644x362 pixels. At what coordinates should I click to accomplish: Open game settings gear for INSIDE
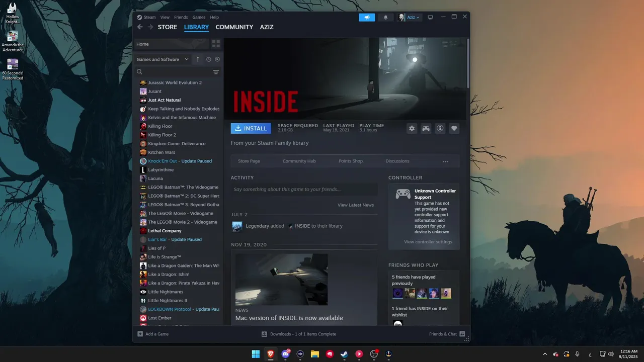click(412, 128)
